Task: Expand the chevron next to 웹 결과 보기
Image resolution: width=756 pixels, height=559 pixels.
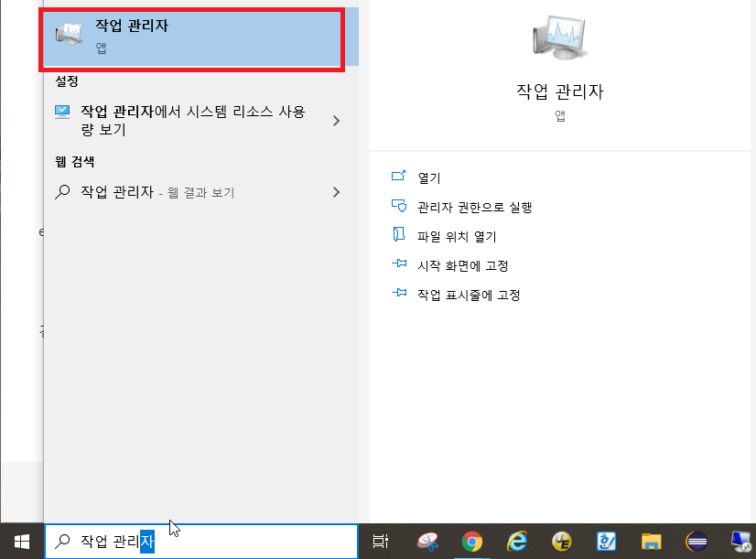Action: point(337,192)
